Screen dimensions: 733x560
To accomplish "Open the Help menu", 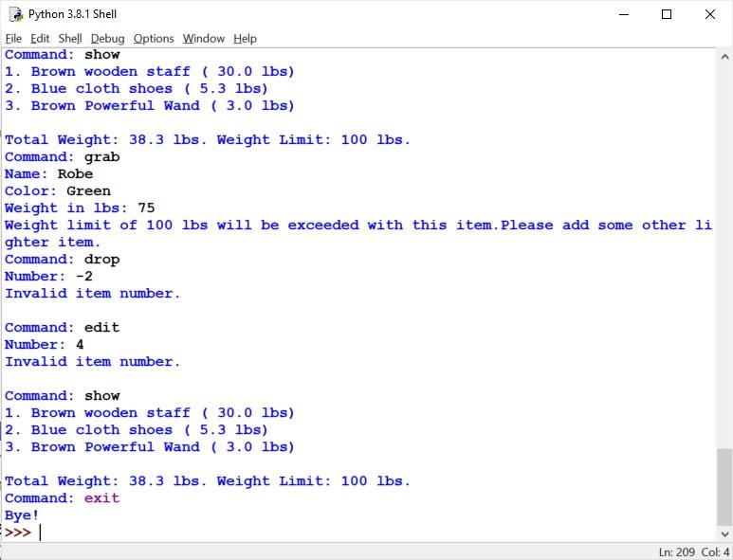I will coord(245,38).
